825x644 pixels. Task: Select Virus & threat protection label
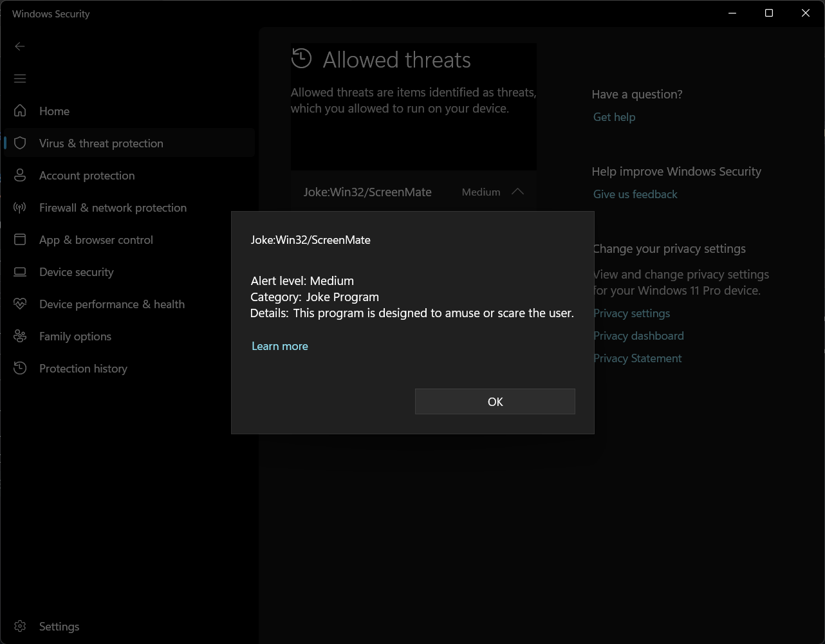coord(101,143)
